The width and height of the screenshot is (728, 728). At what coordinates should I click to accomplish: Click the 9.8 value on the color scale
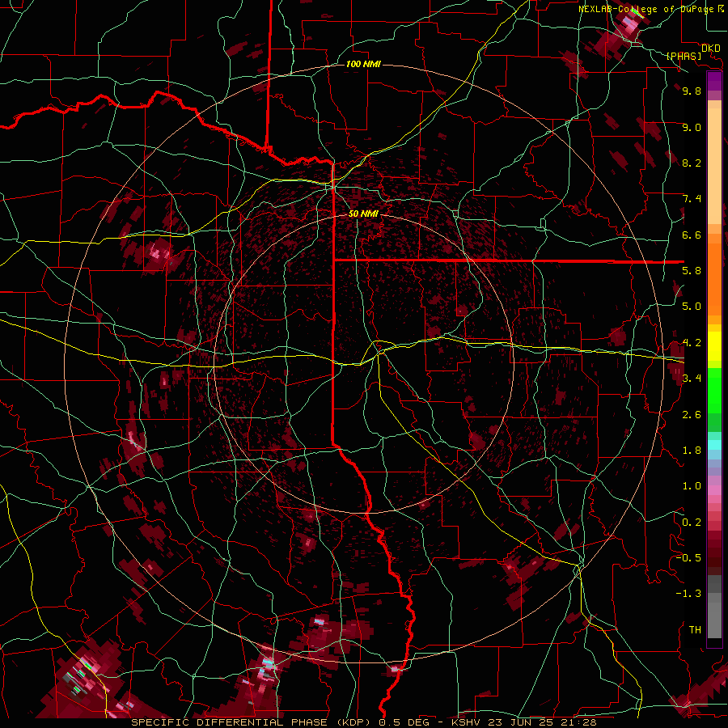pyautogui.click(x=692, y=91)
